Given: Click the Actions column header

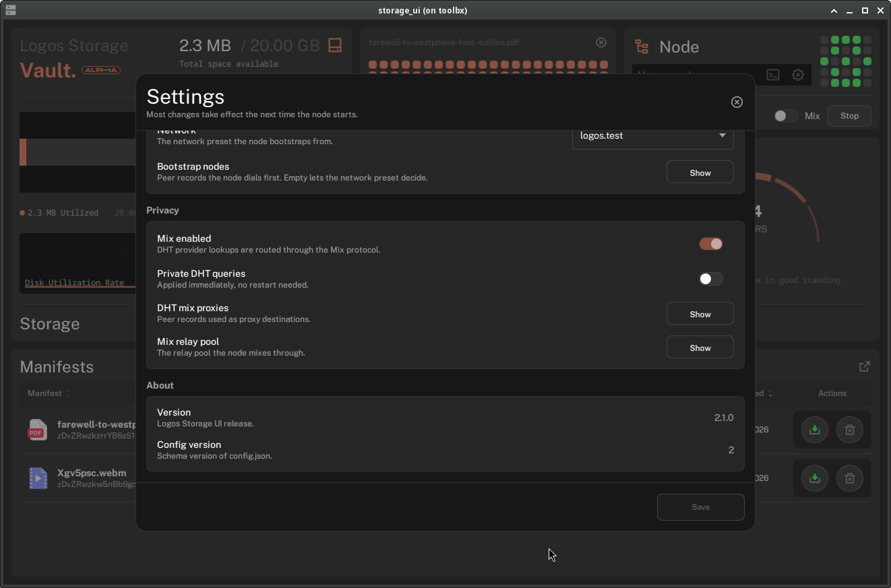Looking at the screenshot, I should (x=832, y=393).
